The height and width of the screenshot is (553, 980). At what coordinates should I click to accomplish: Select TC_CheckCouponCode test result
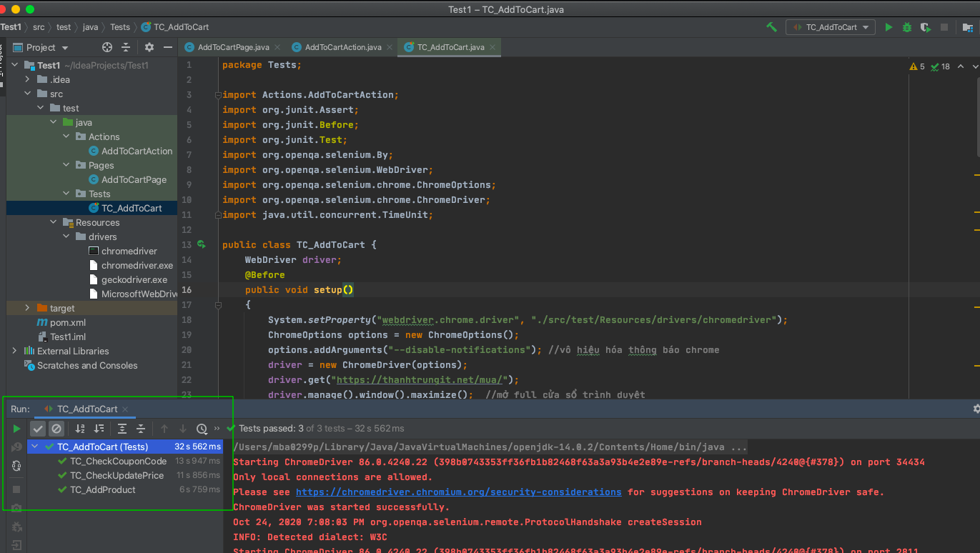click(118, 461)
